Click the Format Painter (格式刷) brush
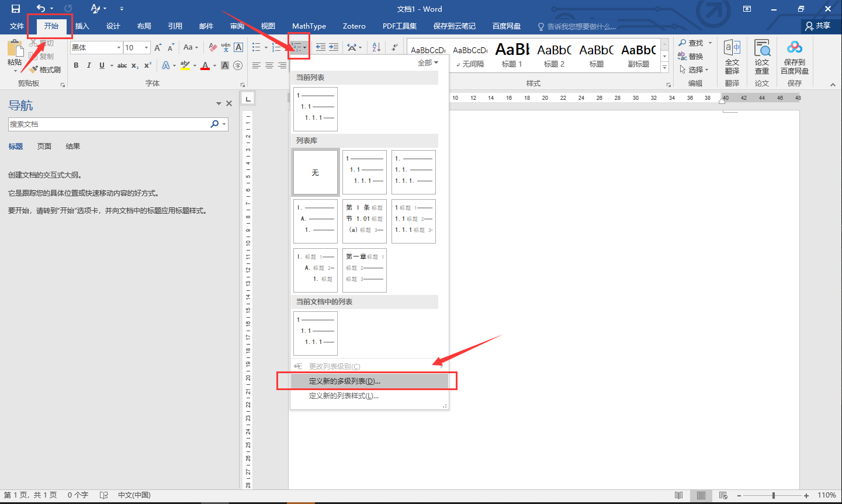This screenshot has height=504, width=842. tap(34, 69)
